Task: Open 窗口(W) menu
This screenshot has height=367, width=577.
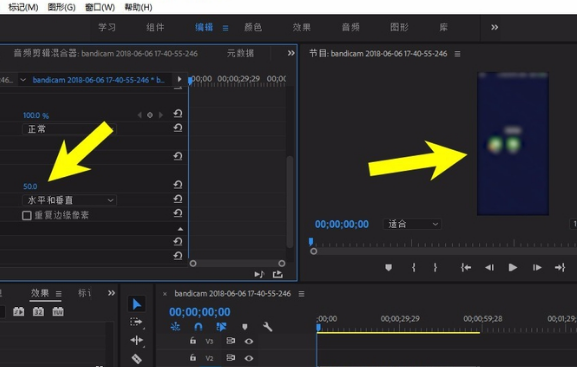Action: coord(100,7)
